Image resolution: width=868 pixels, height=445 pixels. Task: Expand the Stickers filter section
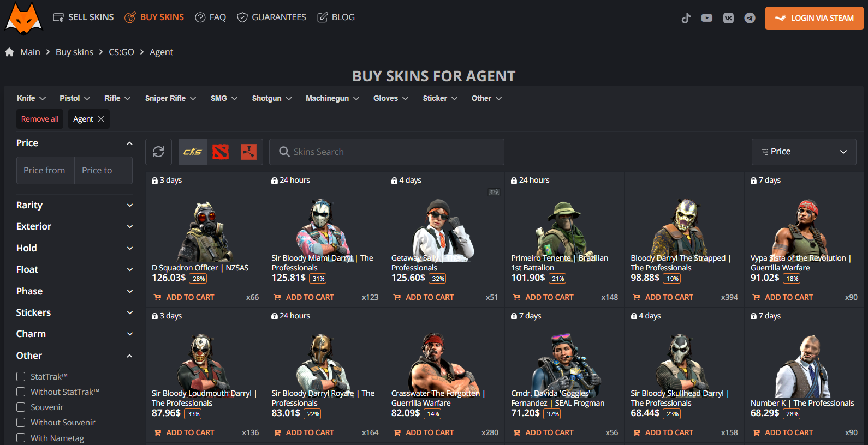pos(74,312)
